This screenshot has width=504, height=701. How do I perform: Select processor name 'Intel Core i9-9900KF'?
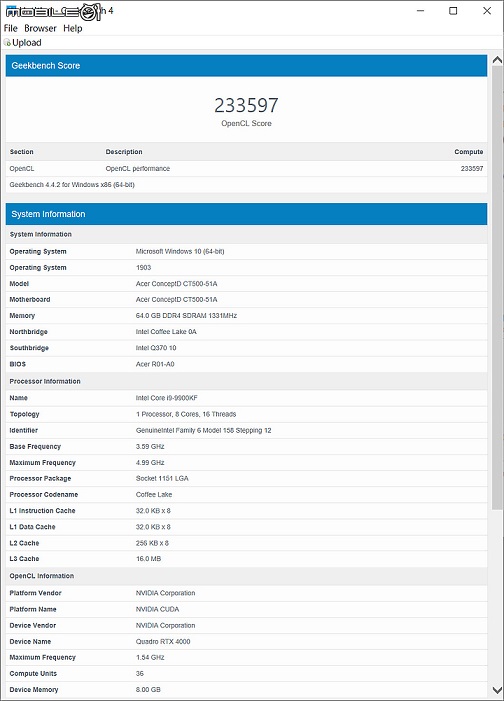(166, 398)
